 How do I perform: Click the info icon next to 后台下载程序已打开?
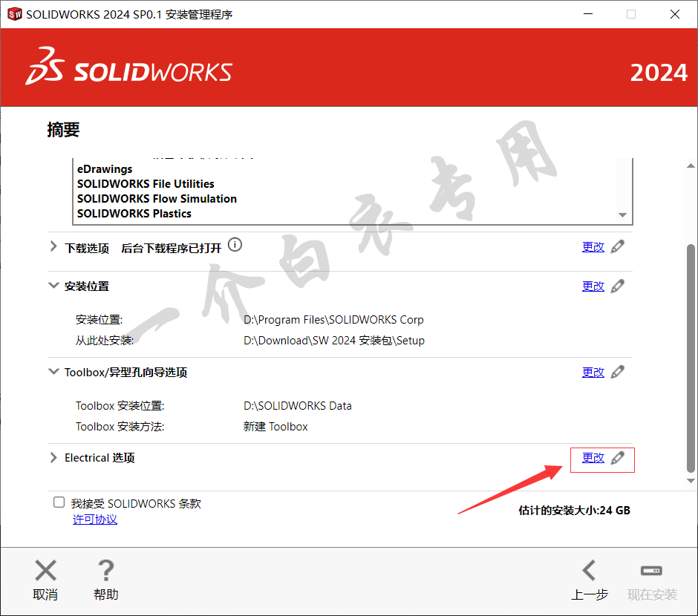tap(235, 245)
